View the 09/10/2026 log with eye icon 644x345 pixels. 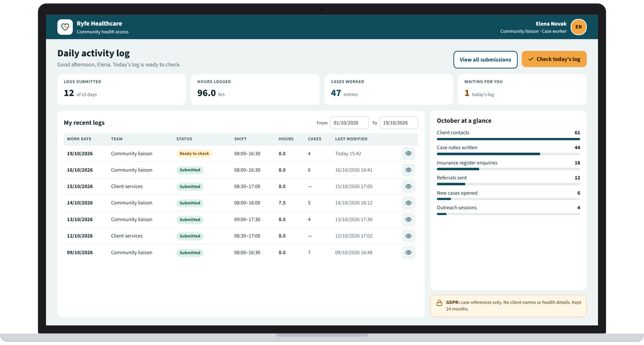point(408,253)
